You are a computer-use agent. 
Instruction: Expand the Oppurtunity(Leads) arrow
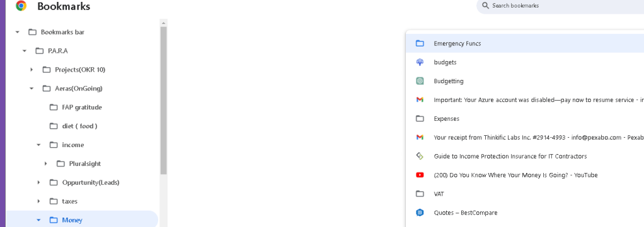38,182
